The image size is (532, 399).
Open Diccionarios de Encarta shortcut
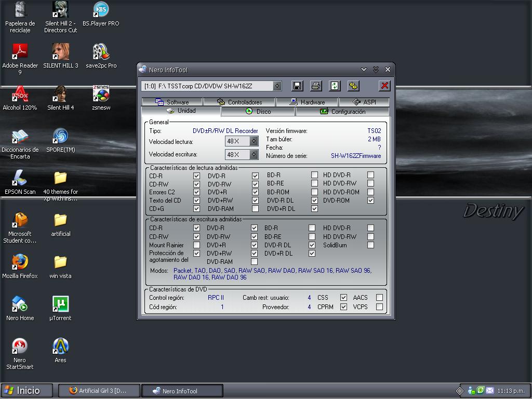[20, 143]
